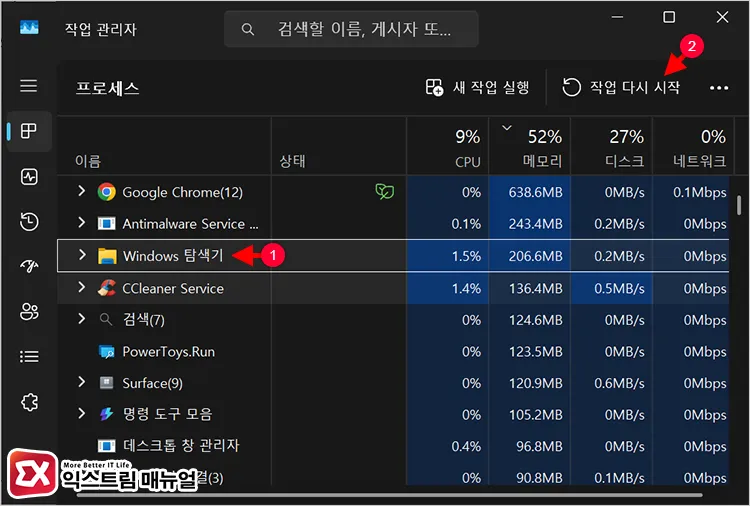Open the hamburger navigation menu
Viewport: 750px width, 506px height.
tap(29, 86)
